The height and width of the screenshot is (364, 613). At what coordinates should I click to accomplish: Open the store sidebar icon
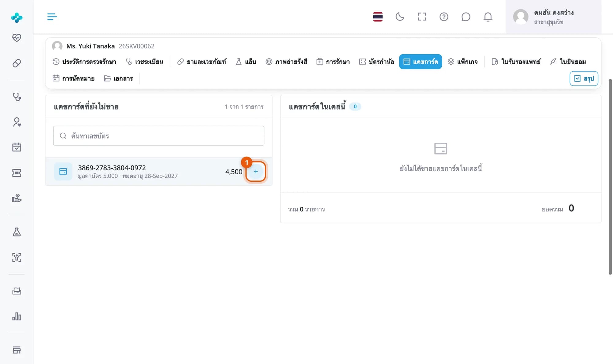pos(17,350)
